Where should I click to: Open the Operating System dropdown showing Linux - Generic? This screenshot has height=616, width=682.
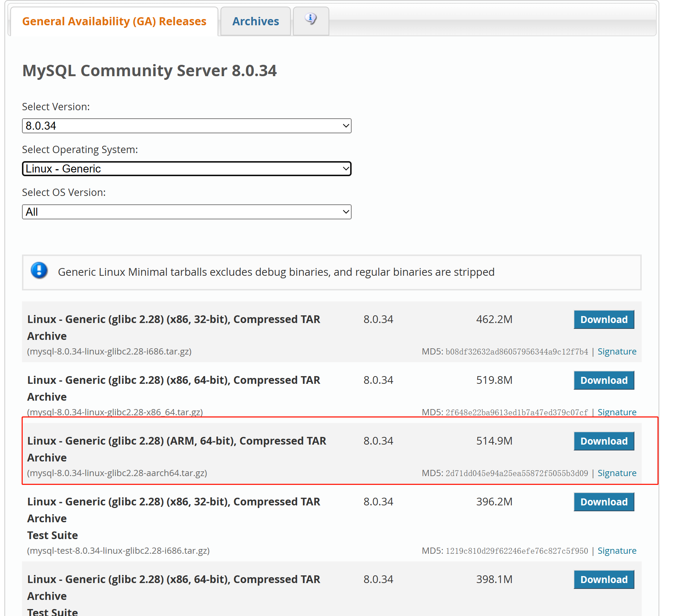187,168
